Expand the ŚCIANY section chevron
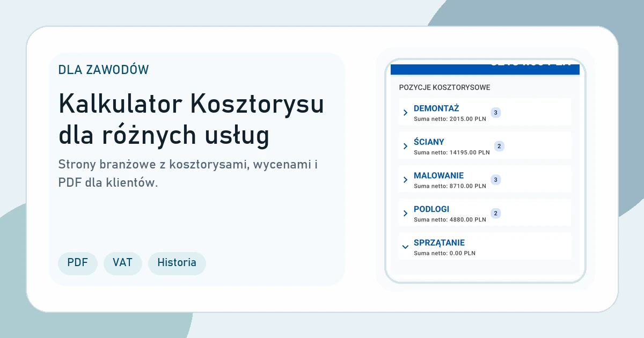The height and width of the screenshot is (338, 644). pos(405,146)
